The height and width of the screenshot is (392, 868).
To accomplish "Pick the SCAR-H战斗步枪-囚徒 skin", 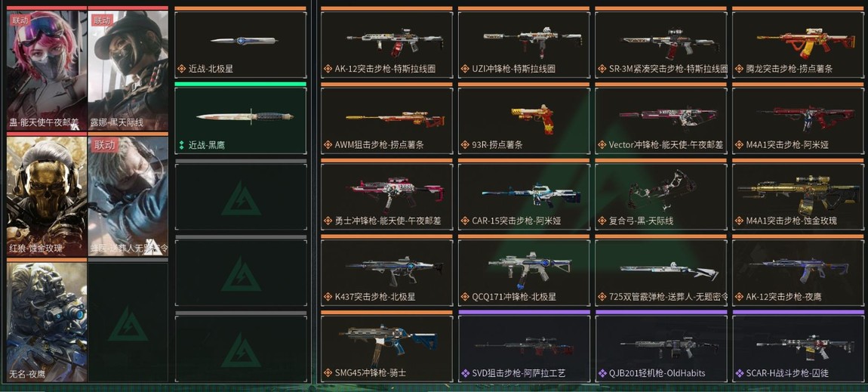I will (798, 348).
